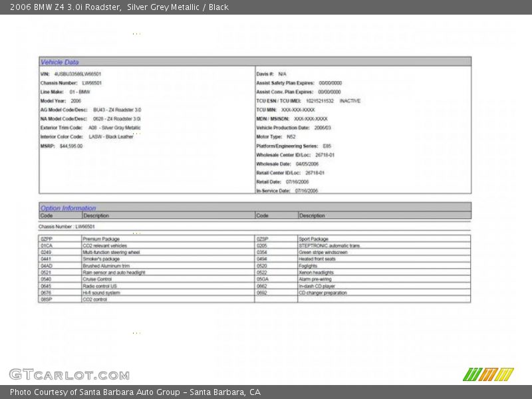Click the VIN value 4USBU33586LW66501
532x399 pixels.
78,74
